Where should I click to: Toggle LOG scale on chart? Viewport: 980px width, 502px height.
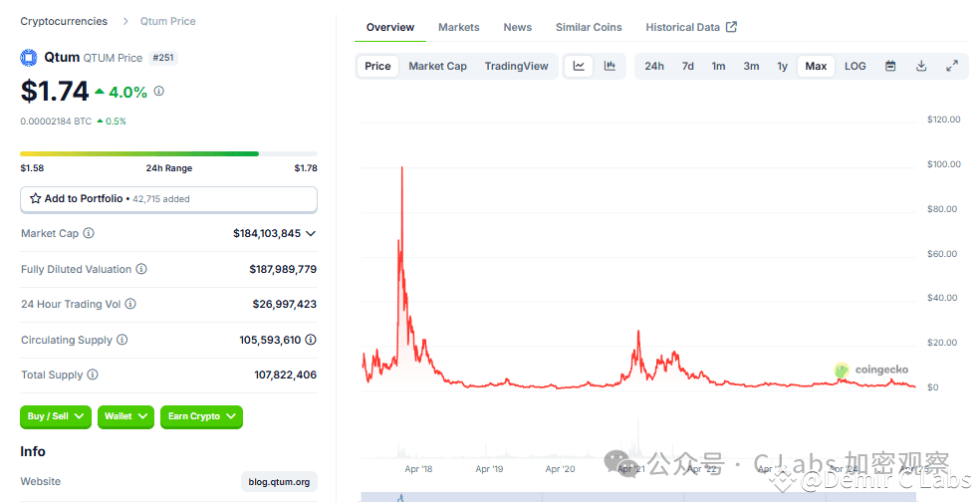(855, 67)
